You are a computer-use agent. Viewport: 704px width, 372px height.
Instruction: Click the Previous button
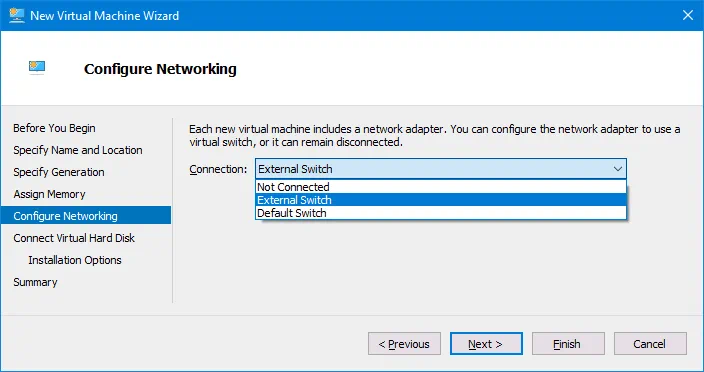405,344
